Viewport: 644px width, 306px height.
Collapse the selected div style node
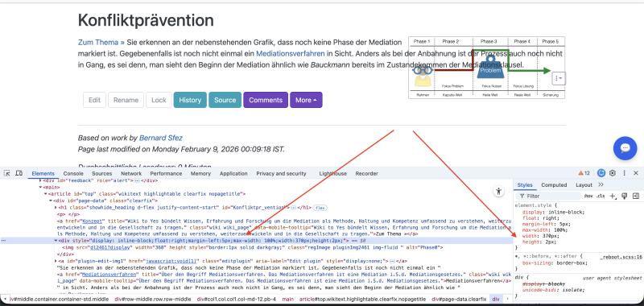point(56,241)
